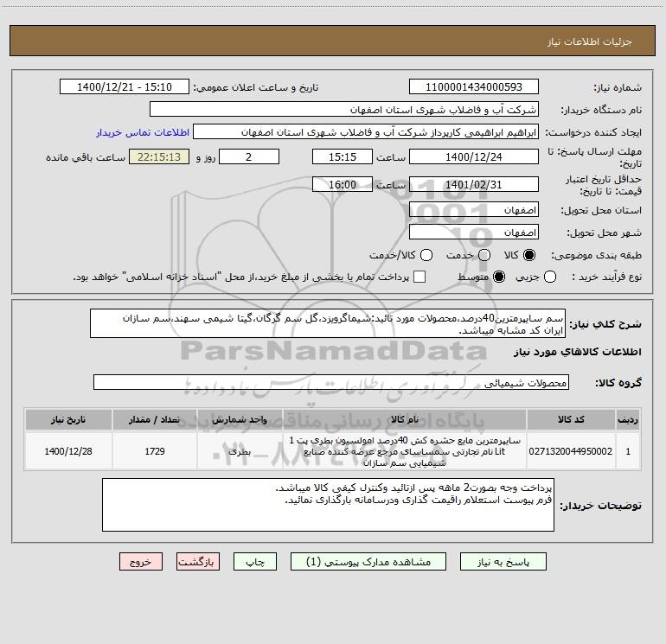Image resolution: width=666 pixels, height=644 pixels.
Task: Click the price validity date 1401/02/31
Action: point(474,185)
